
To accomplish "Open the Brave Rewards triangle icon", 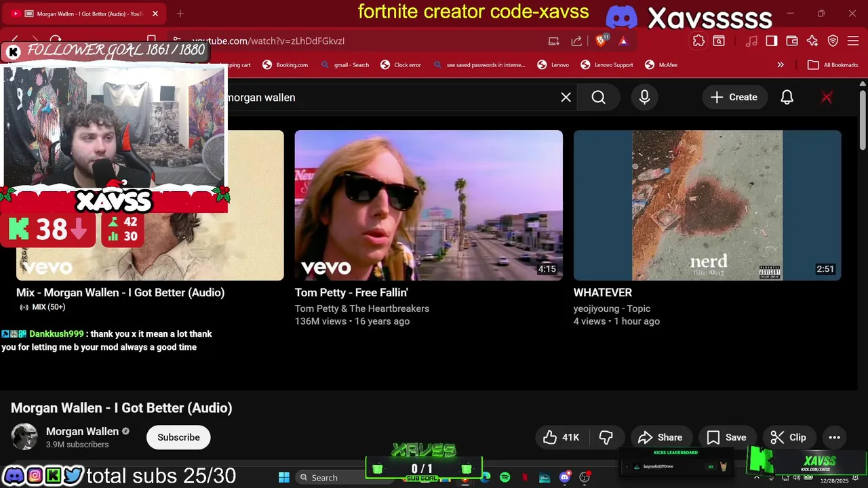I will pyautogui.click(x=623, y=41).
